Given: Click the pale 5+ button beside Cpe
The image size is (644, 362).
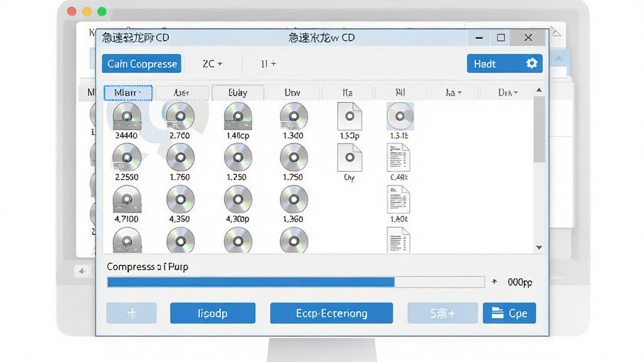Looking at the screenshot, I should [442, 313].
